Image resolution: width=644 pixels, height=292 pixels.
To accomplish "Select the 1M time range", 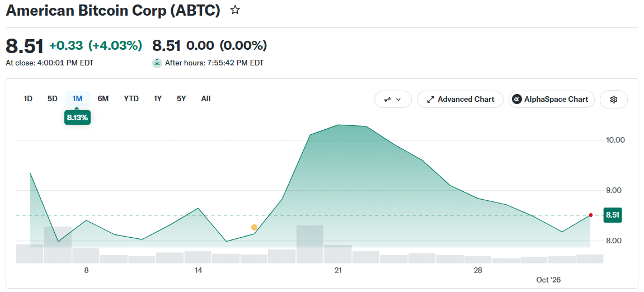I will click(77, 98).
